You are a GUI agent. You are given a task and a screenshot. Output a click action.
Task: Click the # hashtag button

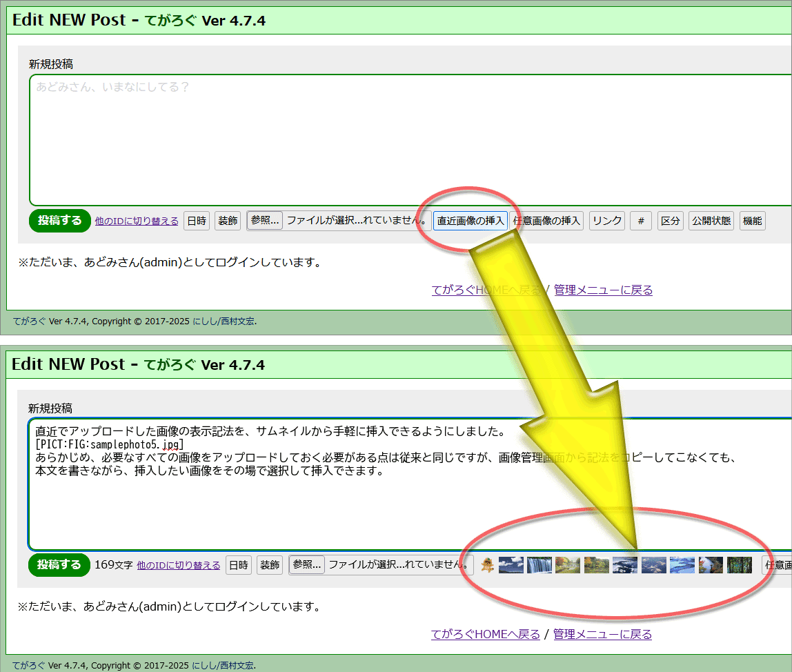pyautogui.click(x=641, y=221)
